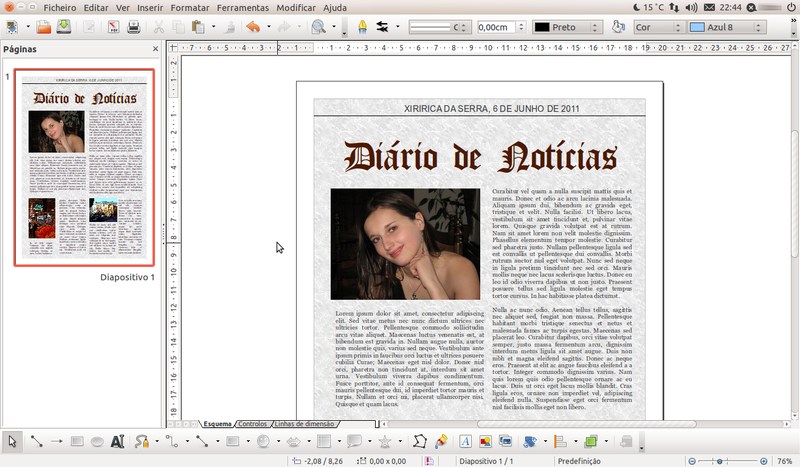Open the Ferramentas menu

243,7
